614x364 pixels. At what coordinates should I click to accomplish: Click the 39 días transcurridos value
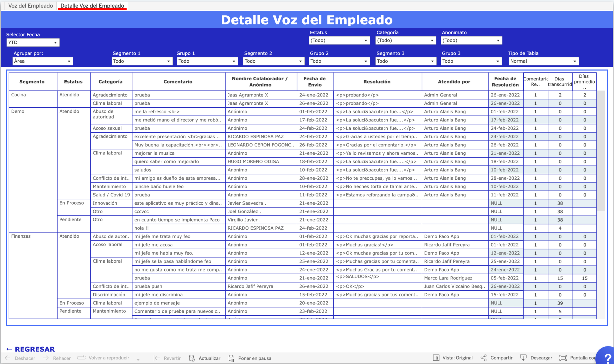click(560, 303)
